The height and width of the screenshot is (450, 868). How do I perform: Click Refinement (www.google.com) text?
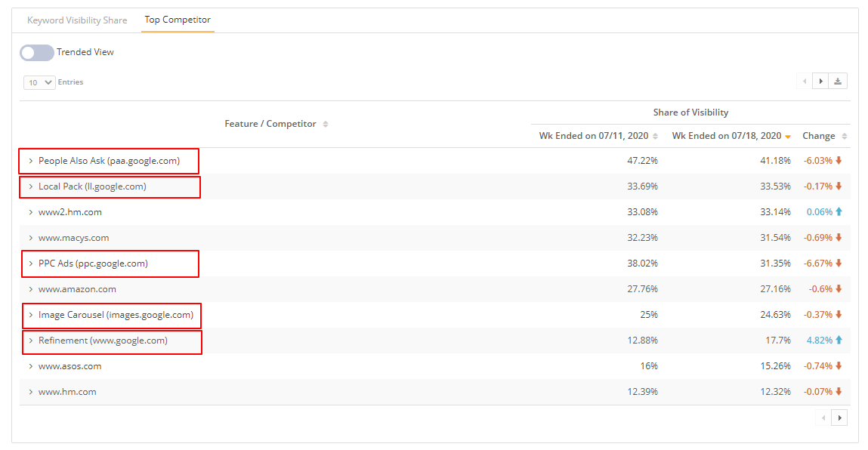103,341
